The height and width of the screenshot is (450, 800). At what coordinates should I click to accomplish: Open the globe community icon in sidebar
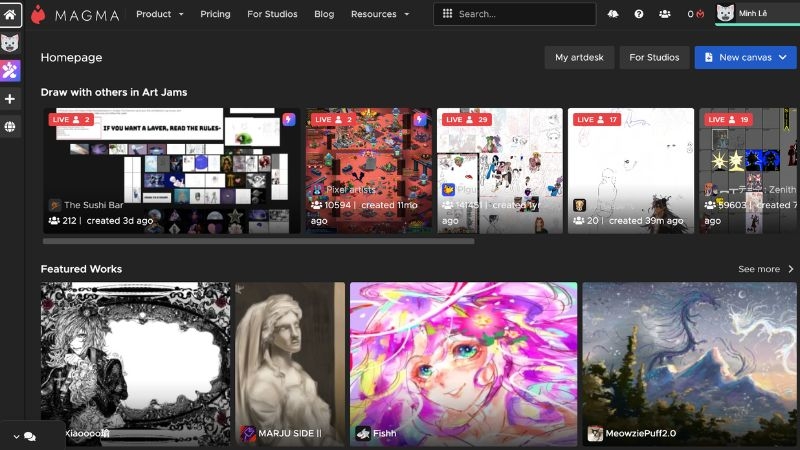tap(10, 127)
